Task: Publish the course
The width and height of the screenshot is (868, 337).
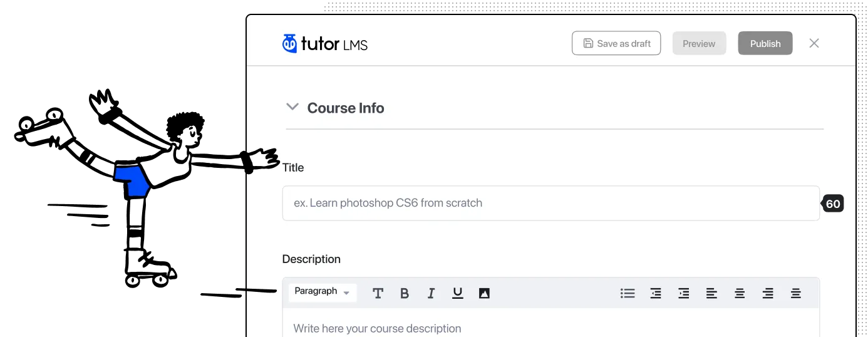Action: coord(765,44)
